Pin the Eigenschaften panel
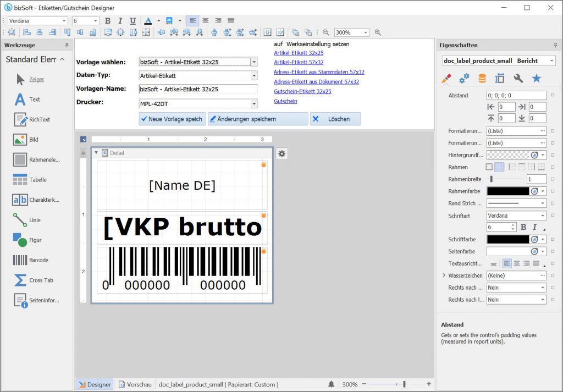This screenshot has width=563, height=392. click(555, 45)
